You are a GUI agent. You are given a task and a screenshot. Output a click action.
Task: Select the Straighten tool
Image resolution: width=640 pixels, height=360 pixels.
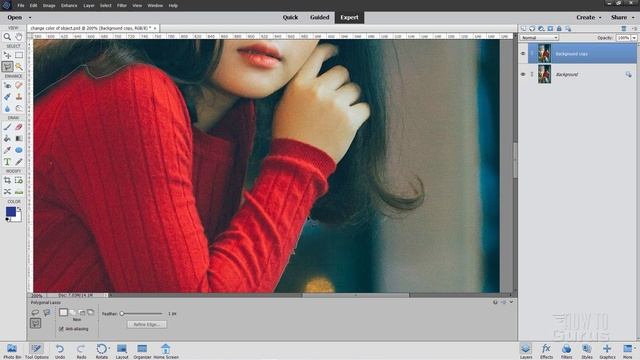click(x=19, y=191)
